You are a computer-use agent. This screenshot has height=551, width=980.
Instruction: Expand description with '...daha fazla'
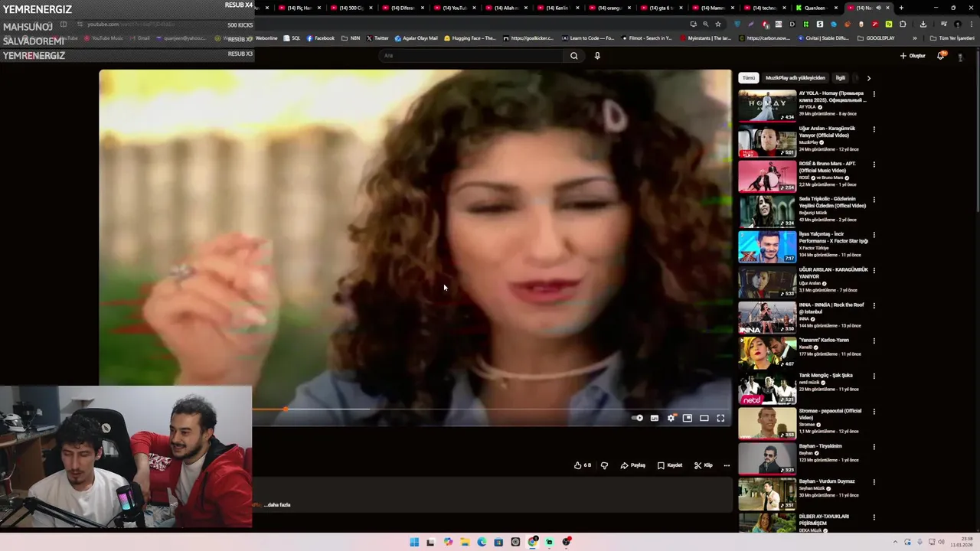tap(277, 505)
